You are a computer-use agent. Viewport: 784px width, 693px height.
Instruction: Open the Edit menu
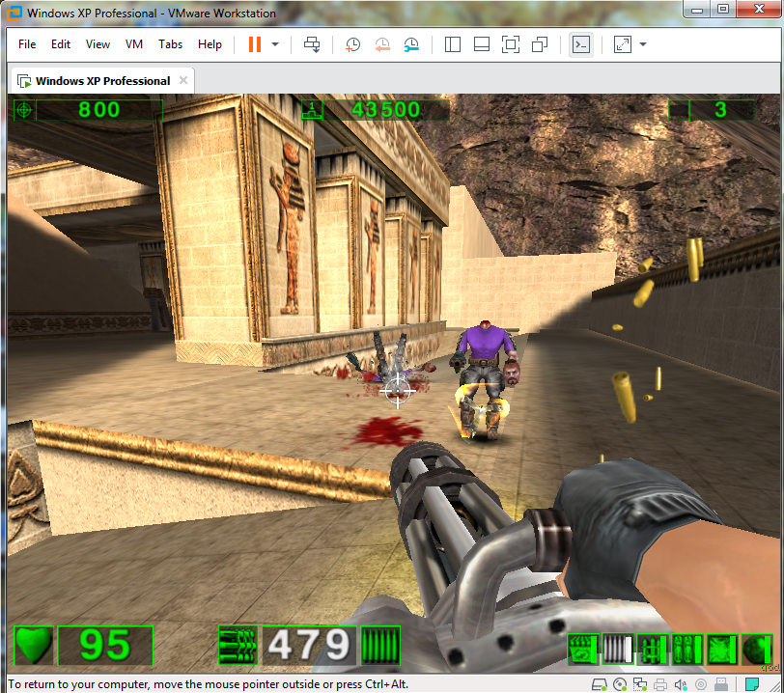[61, 44]
